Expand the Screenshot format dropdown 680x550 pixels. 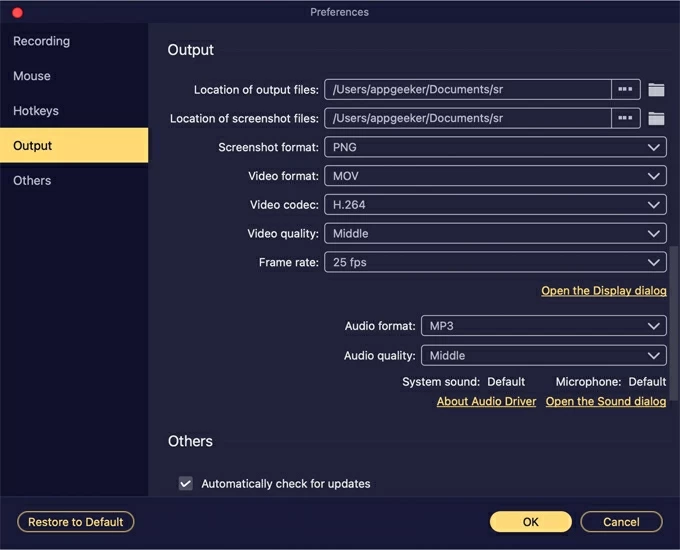(x=494, y=147)
